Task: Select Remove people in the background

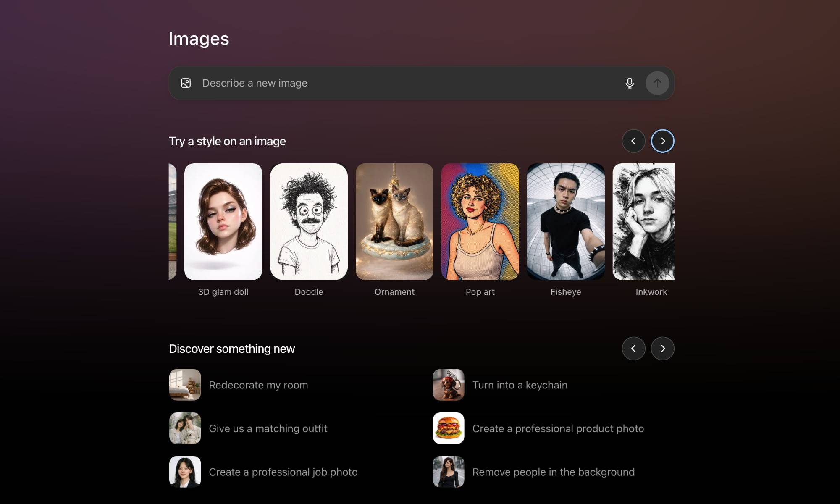Action: tap(553, 472)
